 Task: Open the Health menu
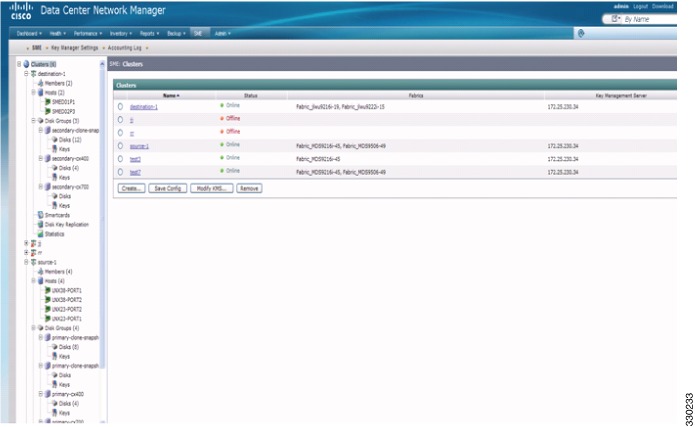tap(58, 34)
